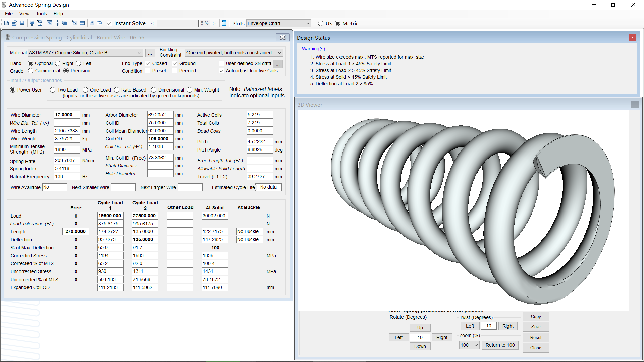Click the Free Length input field
644x362 pixels.
pyautogui.click(x=75, y=231)
